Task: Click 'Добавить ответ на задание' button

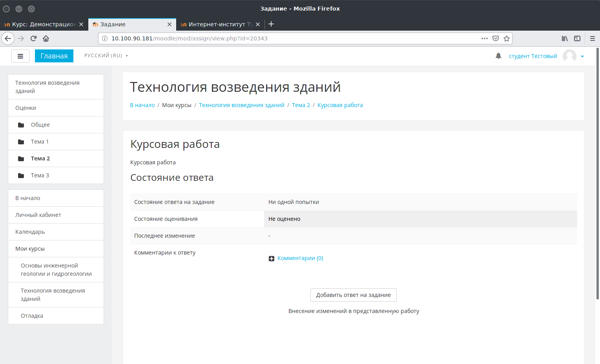Action: pos(354,295)
